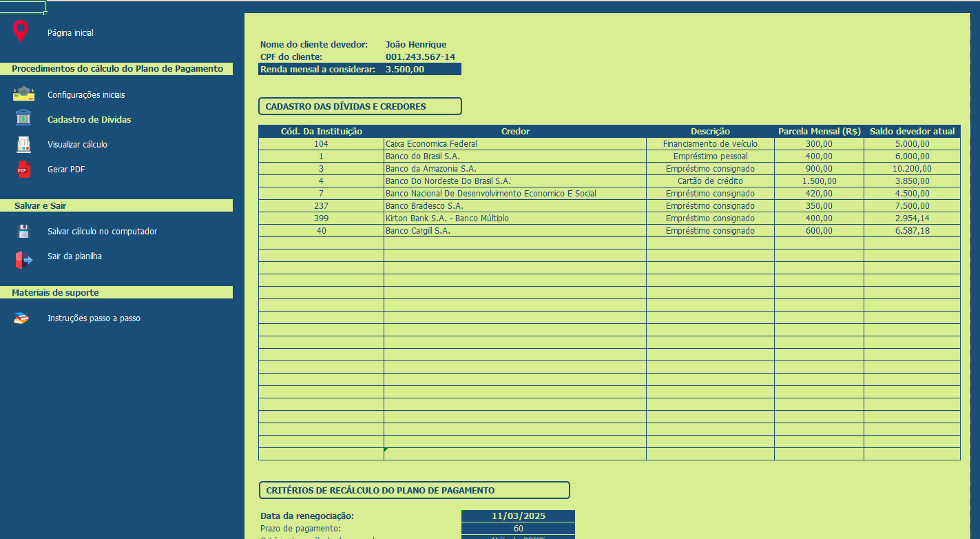The image size is (980, 539).
Task: Select the Prazo de pagamento value 60
Action: pos(518,529)
